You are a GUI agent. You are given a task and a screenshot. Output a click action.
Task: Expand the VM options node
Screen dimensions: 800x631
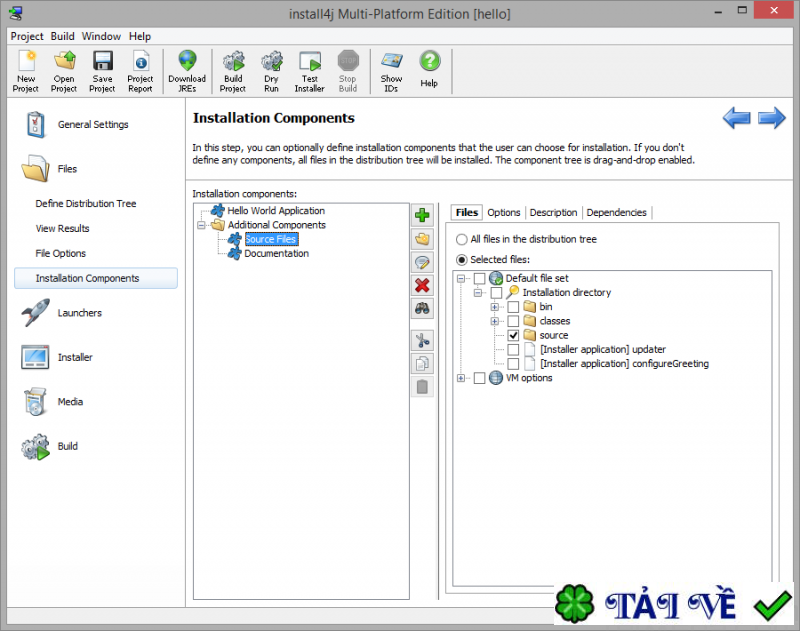[x=461, y=378]
